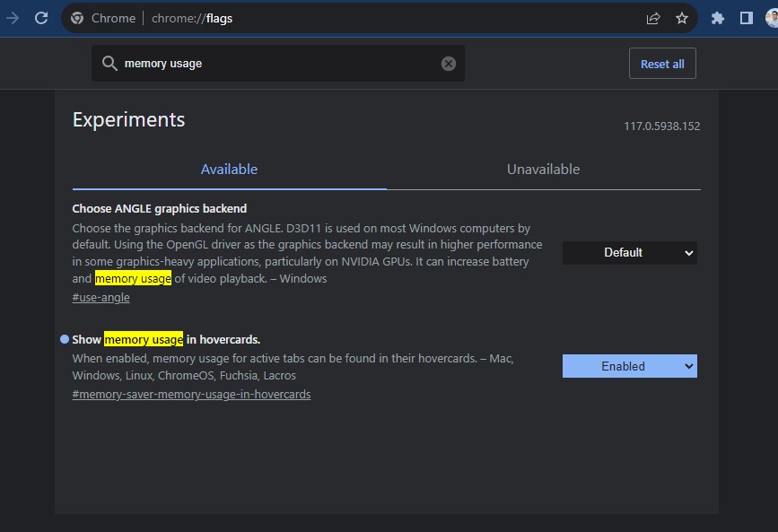Open the #memory-saver-memory-usage-in-hovercards link
The image size is (778, 532).
pos(191,395)
